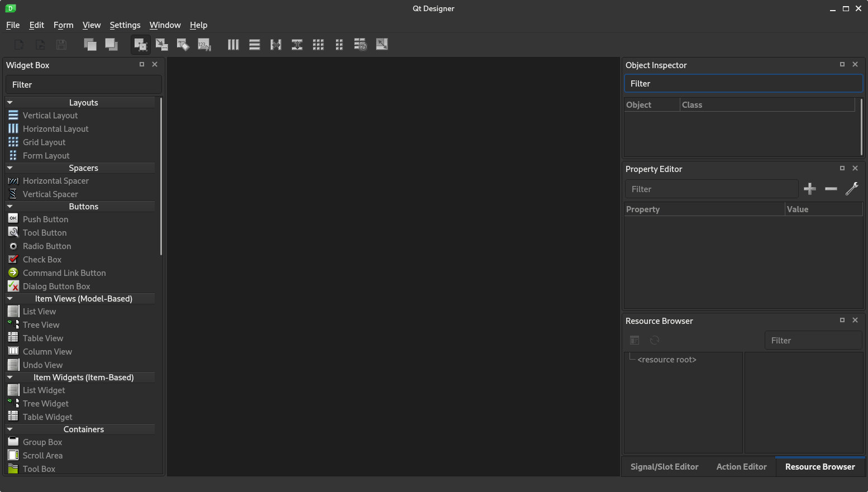Collapse Item Widgets (Item-Based) category
The height and width of the screenshot is (492, 868).
pos(10,378)
